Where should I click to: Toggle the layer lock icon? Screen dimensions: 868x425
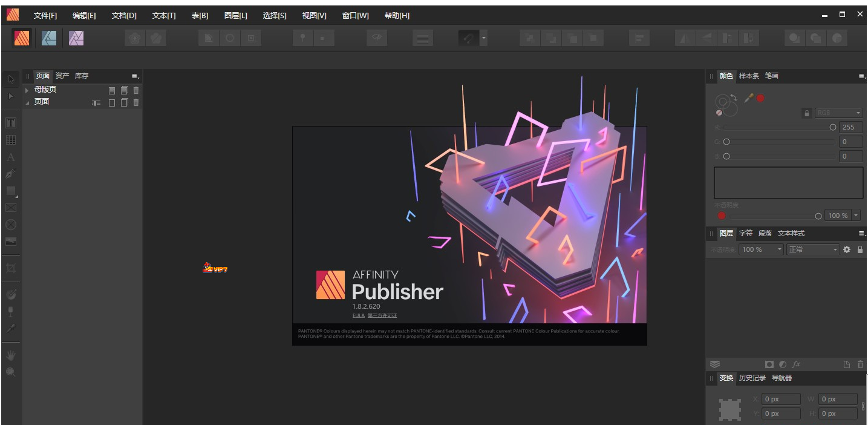860,249
